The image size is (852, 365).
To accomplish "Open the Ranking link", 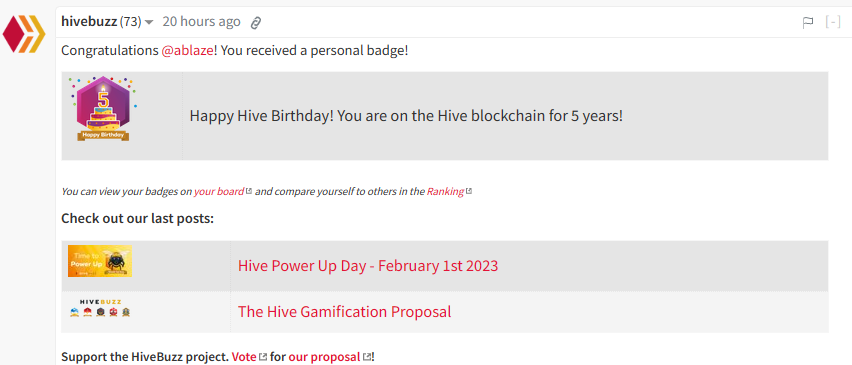I will [445, 191].
